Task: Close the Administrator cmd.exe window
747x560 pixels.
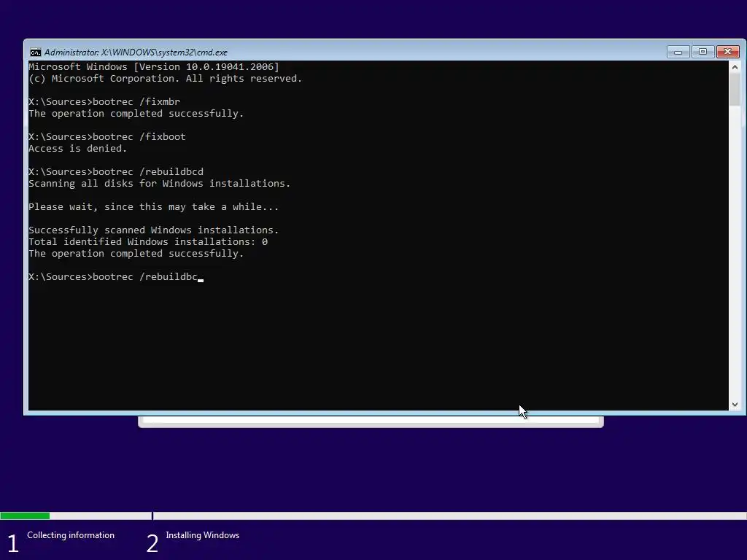Action: point(727,52)
